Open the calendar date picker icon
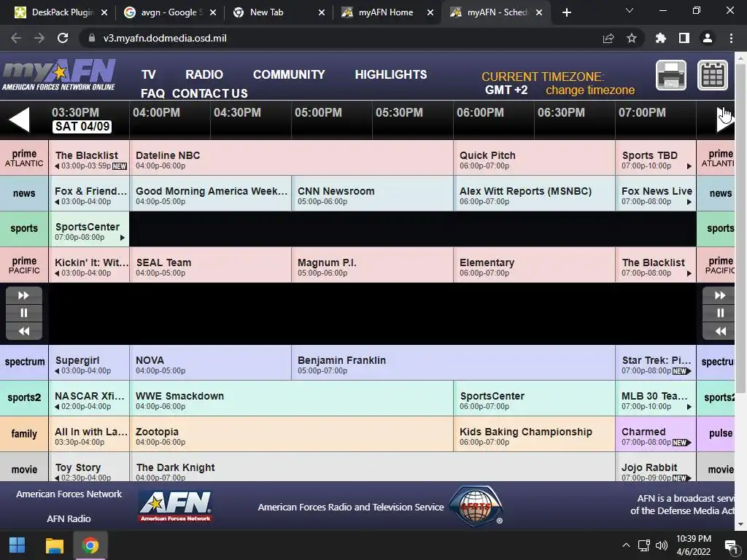747x560 pixels. click(x=713, y=75)
